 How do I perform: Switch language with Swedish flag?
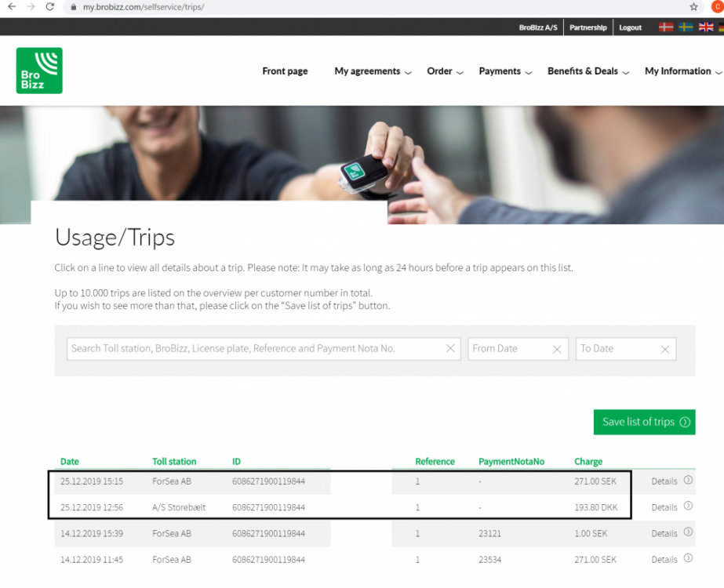pyautogui.click(x=686, y=27)
